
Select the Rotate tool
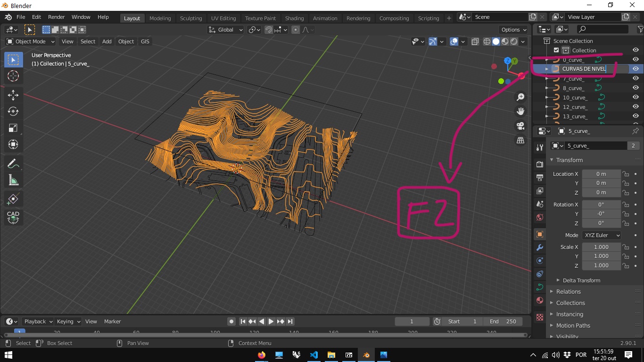tap(13, 112)
